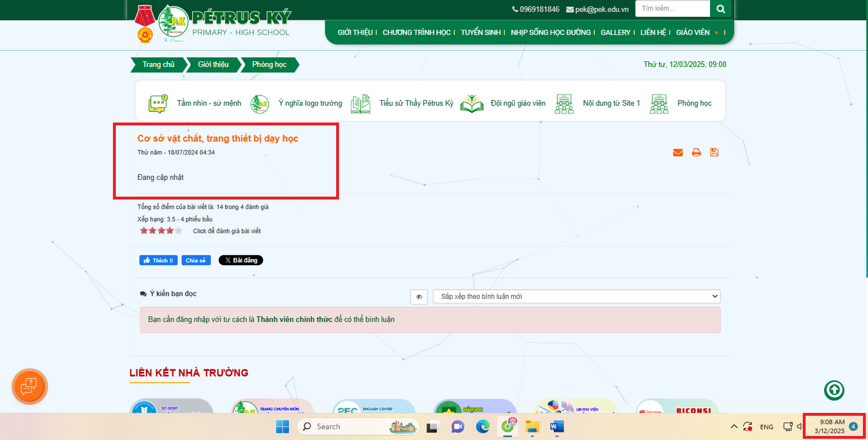868x440 pixels.
Task: Open the GIỚI THIỆU menu
Action: (x=355, y=32)
